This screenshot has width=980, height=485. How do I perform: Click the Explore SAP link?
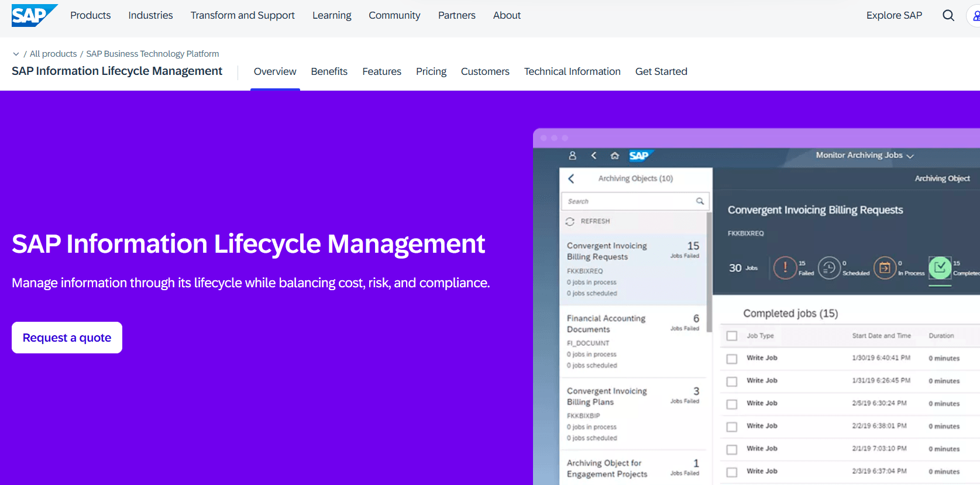pyautogui.click(x=894, y=15)
